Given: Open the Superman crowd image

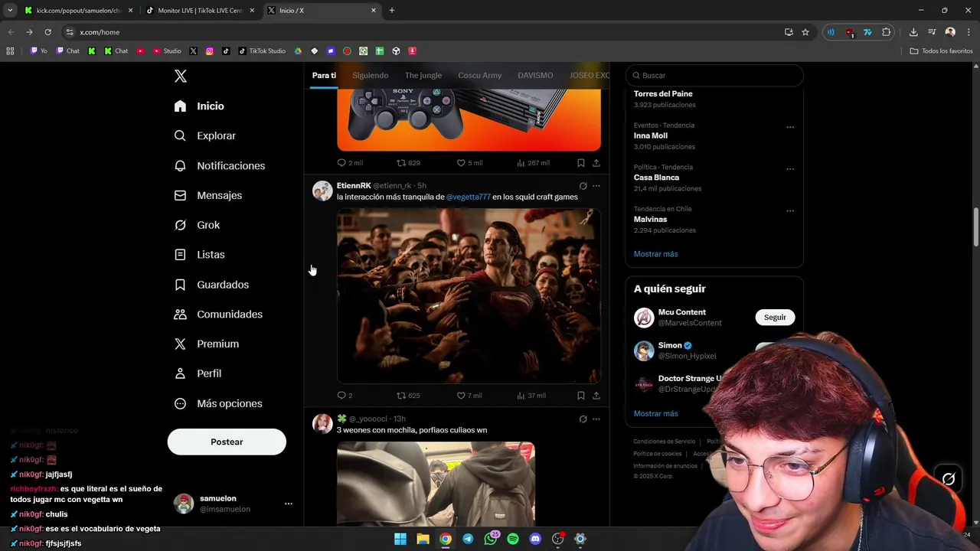Looking at the screenshot, I should [x=469, y=295].
